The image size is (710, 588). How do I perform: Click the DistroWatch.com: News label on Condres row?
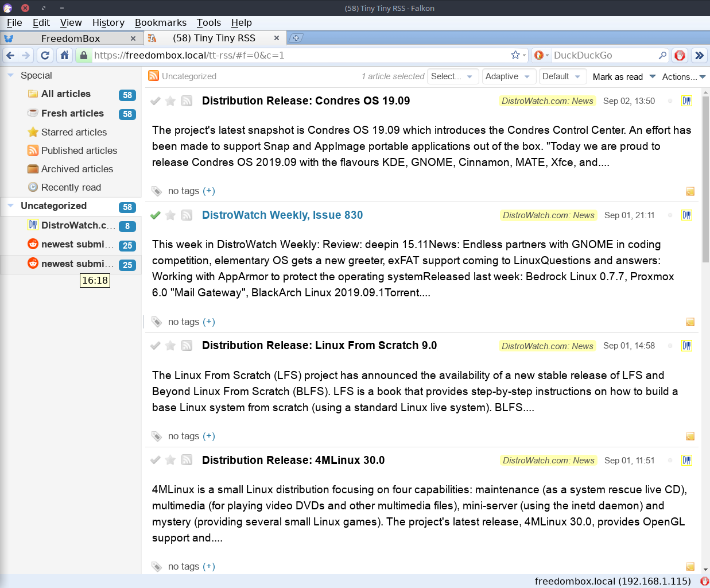coord(548,101)
